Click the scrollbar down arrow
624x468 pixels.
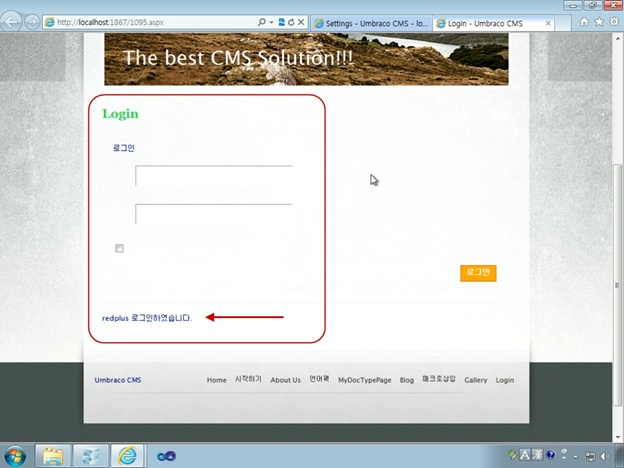(617, 437)
